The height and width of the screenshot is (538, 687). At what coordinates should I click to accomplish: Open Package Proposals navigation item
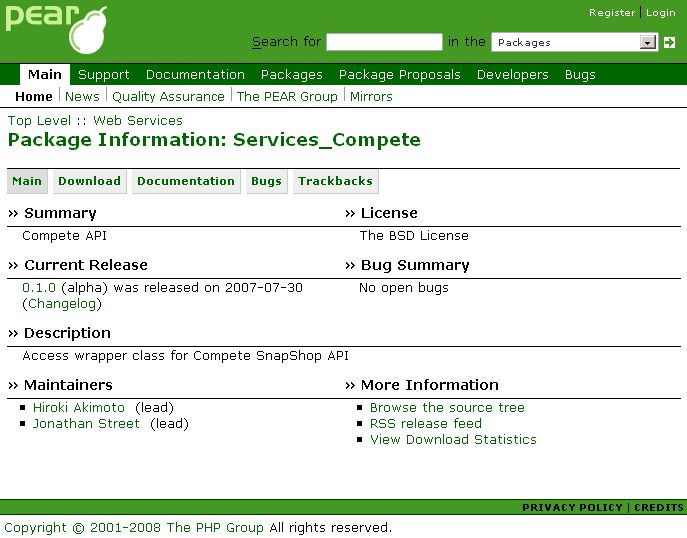point(400,74)
